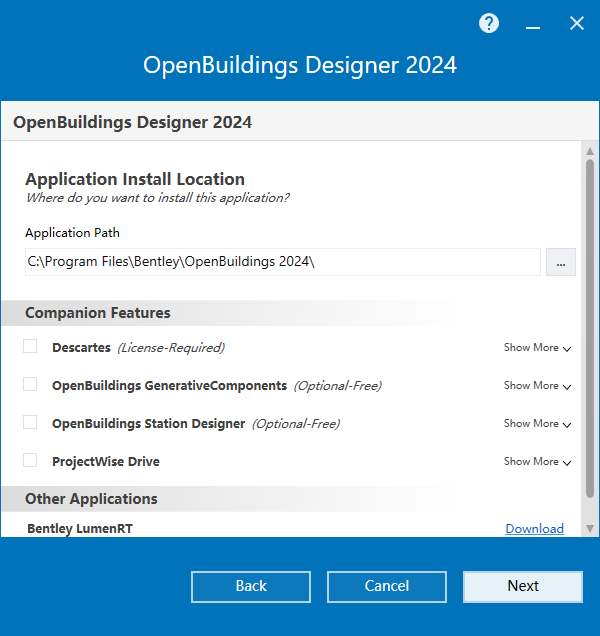Proceed with the Next button
Screen dimensions: 600x636
(523, 587)
